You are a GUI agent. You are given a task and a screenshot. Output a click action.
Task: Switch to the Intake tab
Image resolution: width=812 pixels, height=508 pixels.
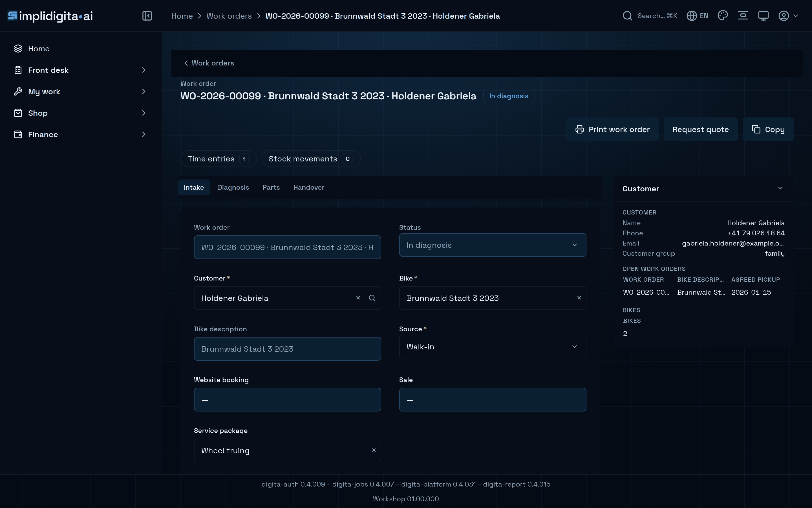click(x=194, y=187)
